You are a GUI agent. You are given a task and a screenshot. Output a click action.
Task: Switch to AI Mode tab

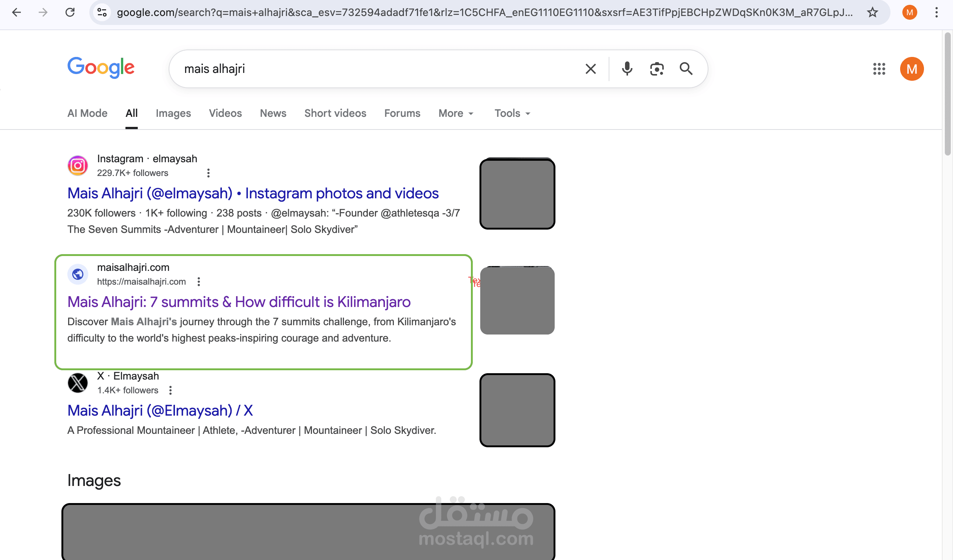[87, 113]
